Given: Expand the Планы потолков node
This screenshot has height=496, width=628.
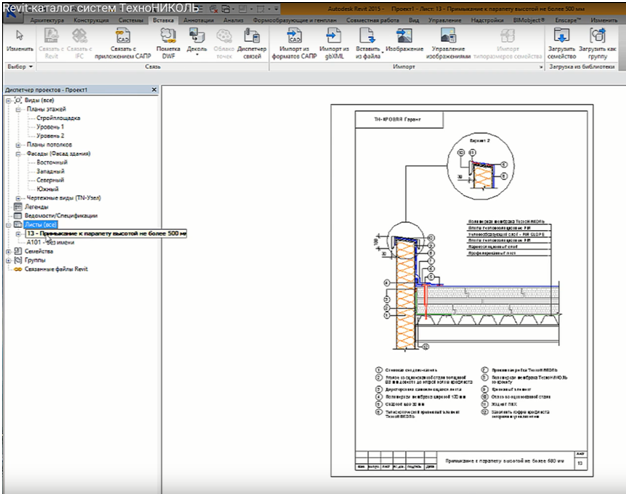Looking at the screenshot, I should [x=18, y=145].
